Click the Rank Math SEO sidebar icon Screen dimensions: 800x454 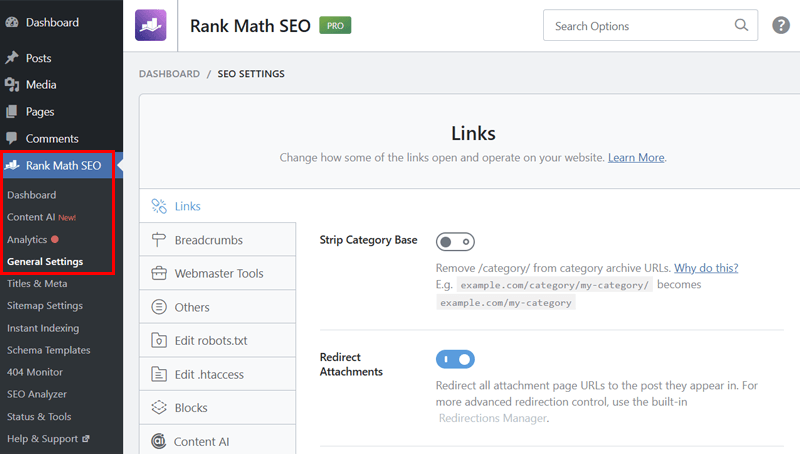coord(12,165)
